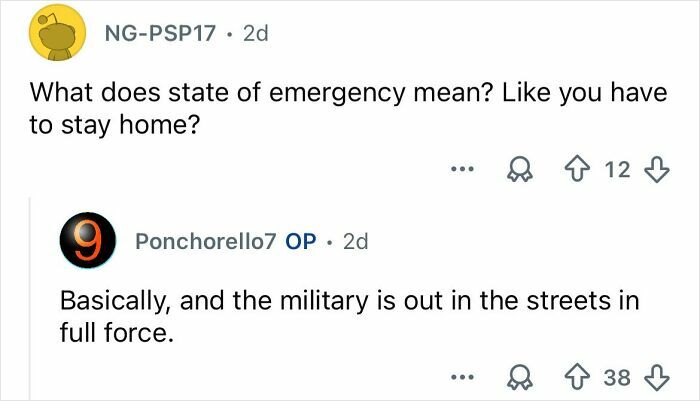Open the NG-PSP17 username link
Viewport: 700px width, 401px height.
[160, 34]
